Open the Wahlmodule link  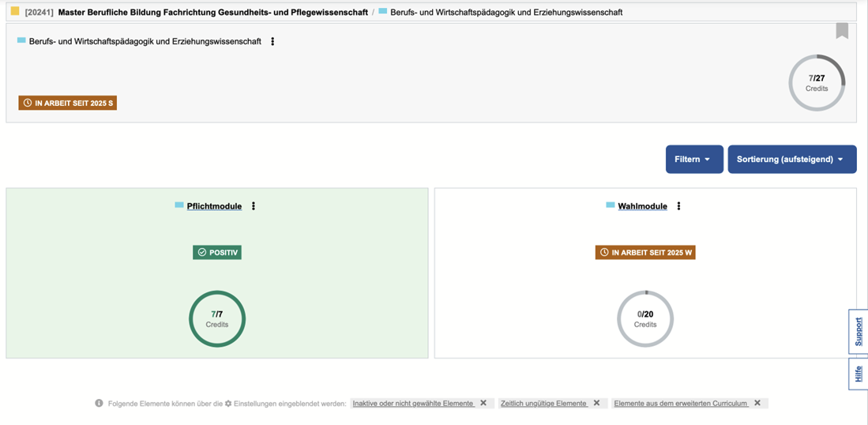(642, 206)
